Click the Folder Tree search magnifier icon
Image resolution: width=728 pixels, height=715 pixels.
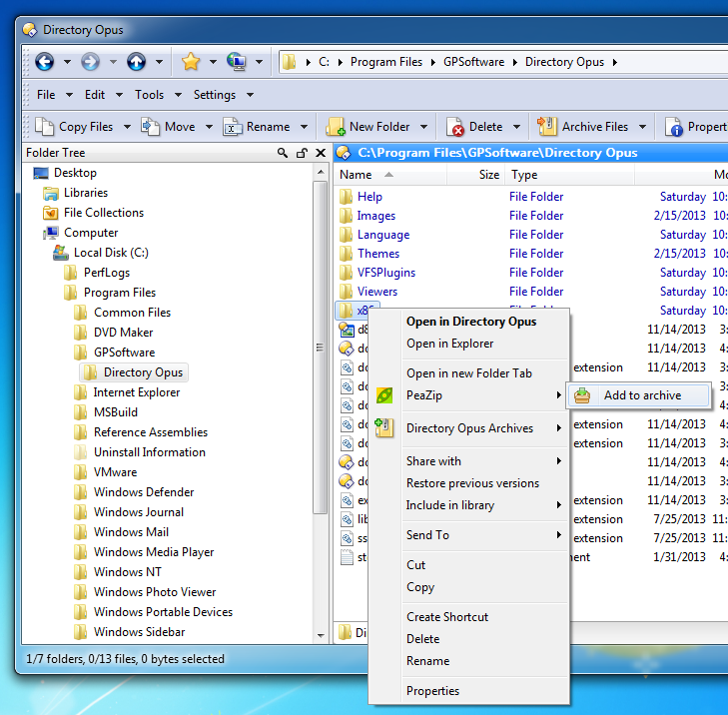tap(283, 153)
